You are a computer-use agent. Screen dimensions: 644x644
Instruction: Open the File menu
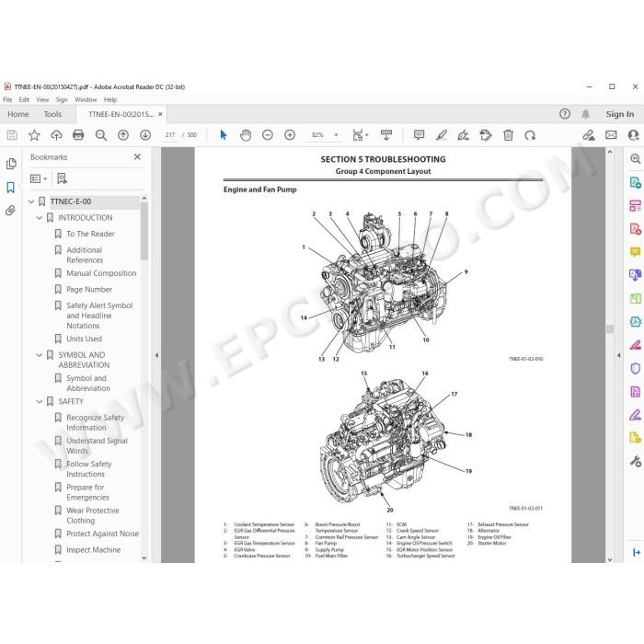click(7, 99)
